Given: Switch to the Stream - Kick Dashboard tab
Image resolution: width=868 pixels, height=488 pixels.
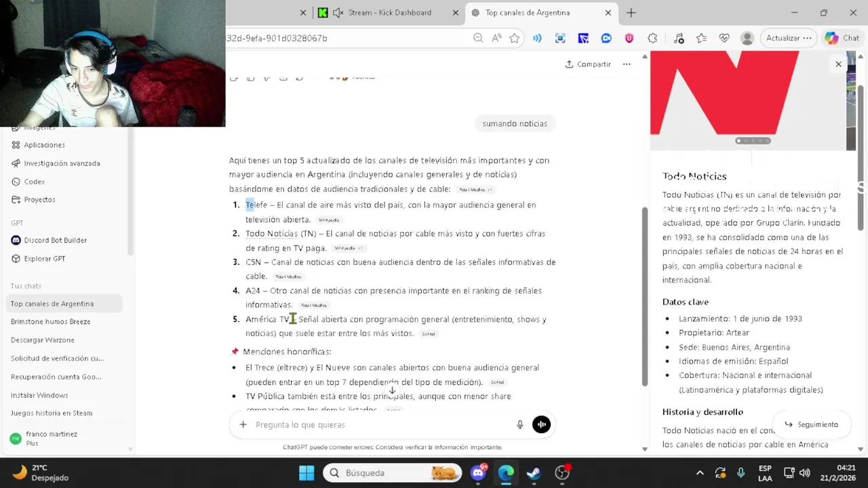Looking at the screenshot, I should coord(389,12).
